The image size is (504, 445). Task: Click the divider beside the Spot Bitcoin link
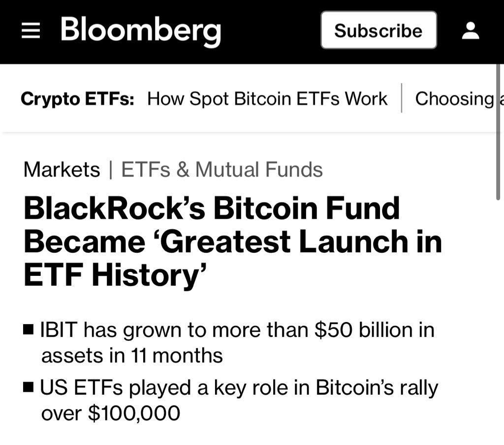402,98
